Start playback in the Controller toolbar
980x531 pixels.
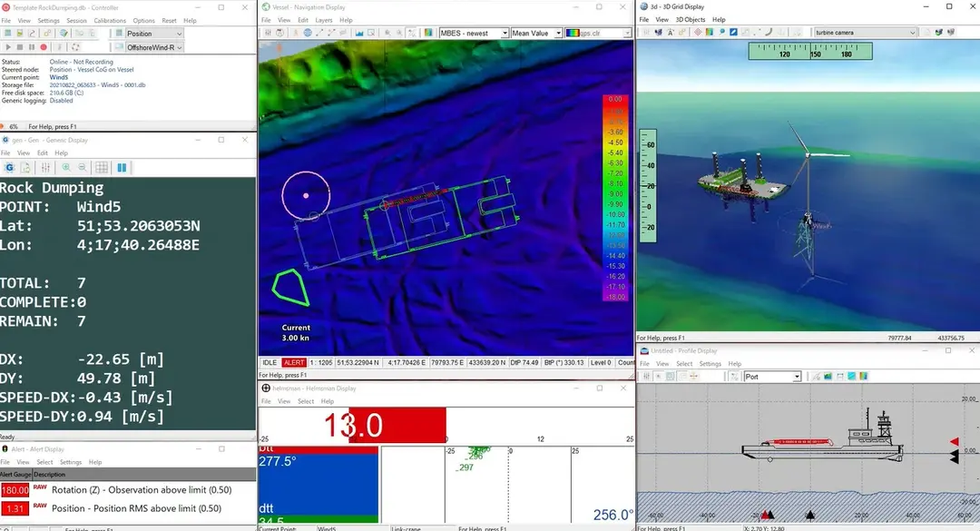pos(8,47)
